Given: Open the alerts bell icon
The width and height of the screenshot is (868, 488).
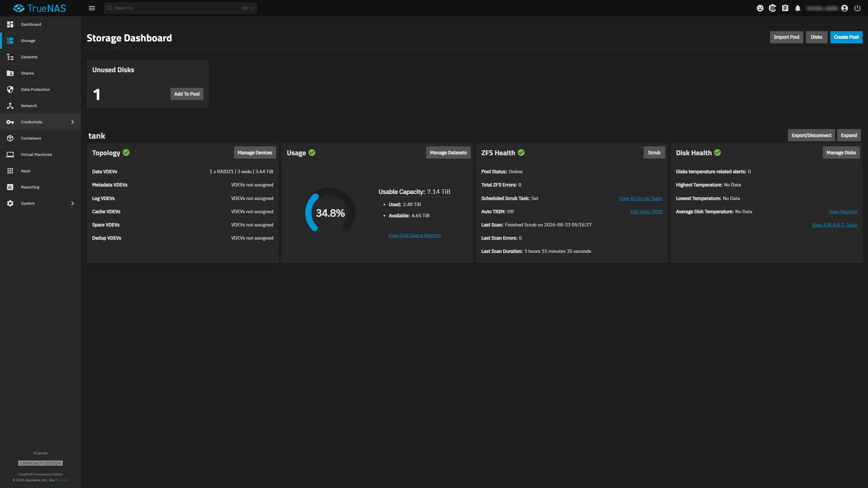Looking at the screenshot, I should pyautogui.click(x=798, y=8).
